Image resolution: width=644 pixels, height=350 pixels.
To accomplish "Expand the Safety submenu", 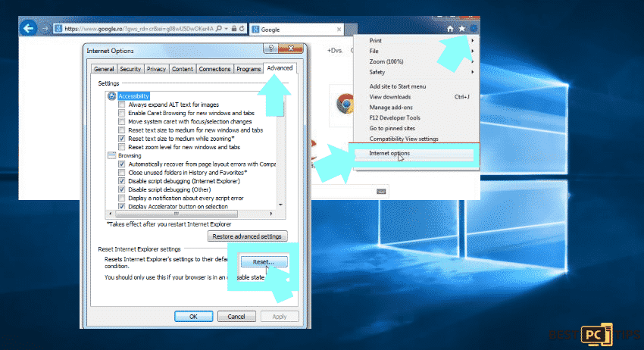I will 417,72.
